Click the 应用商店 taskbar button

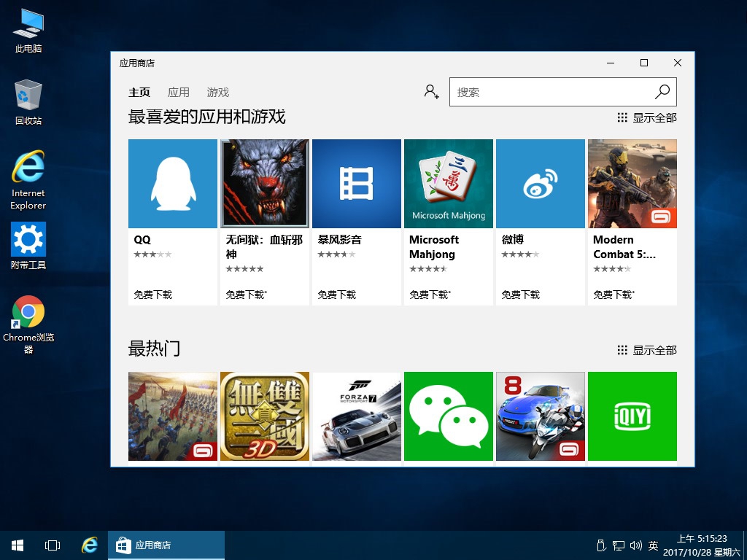166,545
